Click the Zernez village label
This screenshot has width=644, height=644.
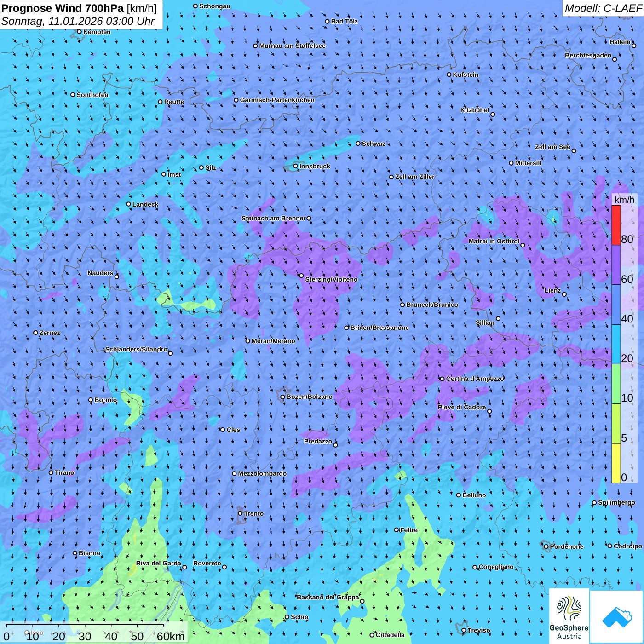click(x=50, y=333)
